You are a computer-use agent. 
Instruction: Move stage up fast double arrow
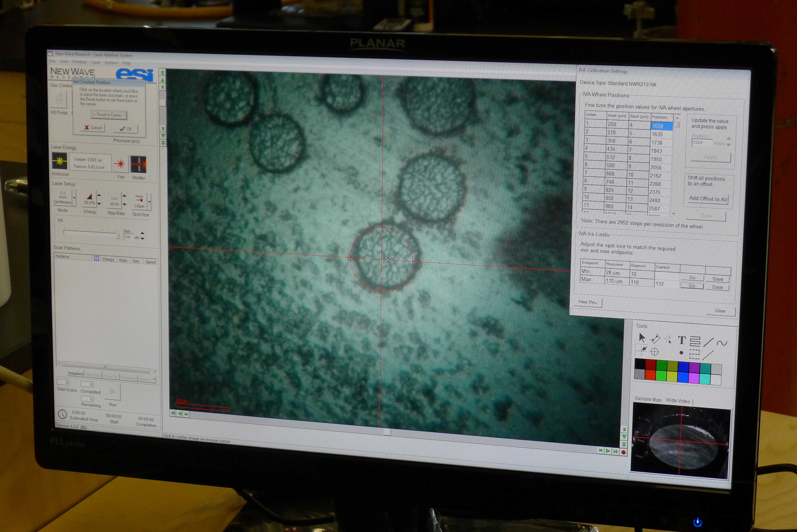(163, 73)
